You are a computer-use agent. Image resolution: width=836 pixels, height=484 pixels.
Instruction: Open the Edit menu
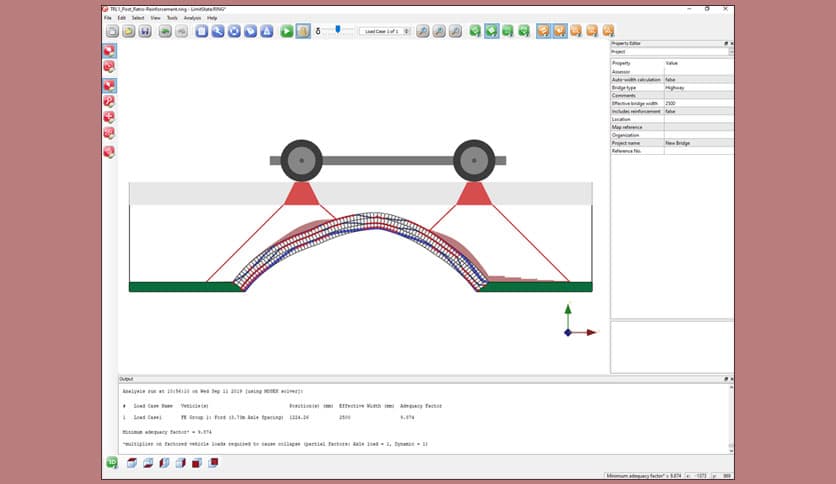click(x=122, y=18)
